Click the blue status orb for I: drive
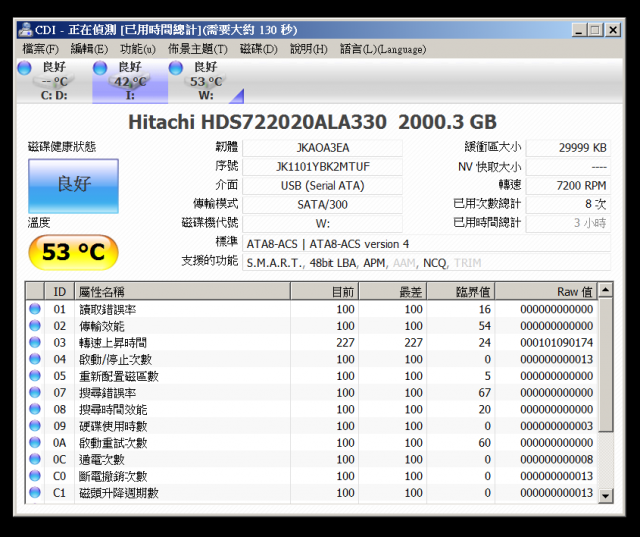The width and height of the screenshot is (640, 537). click(x=100, y=68)
